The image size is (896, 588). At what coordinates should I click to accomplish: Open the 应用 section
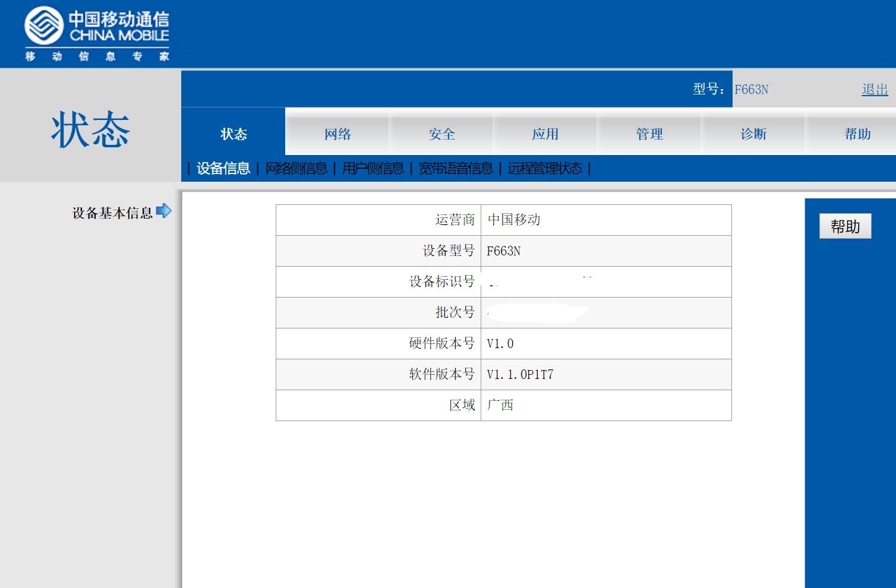(544, 134)
